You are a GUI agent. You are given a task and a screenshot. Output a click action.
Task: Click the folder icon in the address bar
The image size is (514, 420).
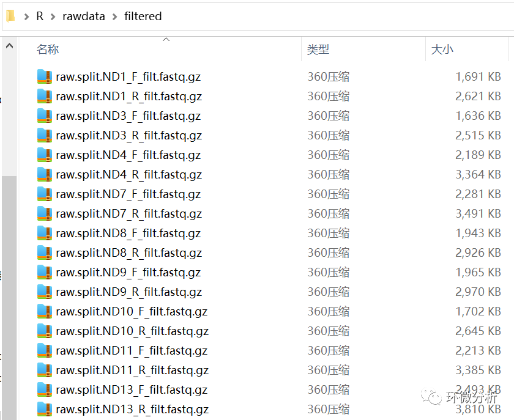(x=11, y=16)
